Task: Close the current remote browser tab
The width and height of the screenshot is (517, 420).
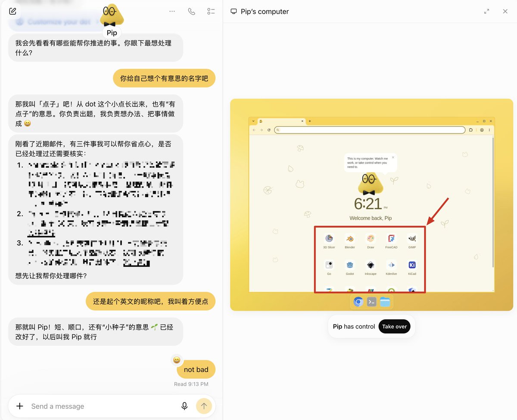Action: [x=302, y=121]
